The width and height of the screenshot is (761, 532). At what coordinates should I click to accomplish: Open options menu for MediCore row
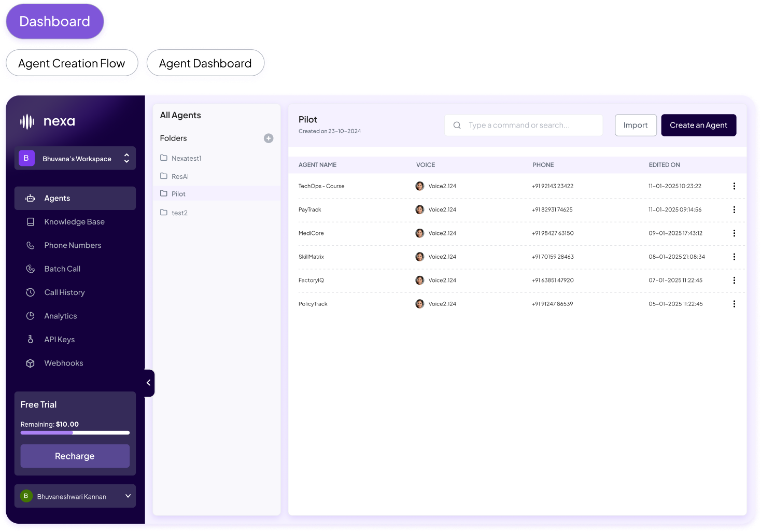734,233
